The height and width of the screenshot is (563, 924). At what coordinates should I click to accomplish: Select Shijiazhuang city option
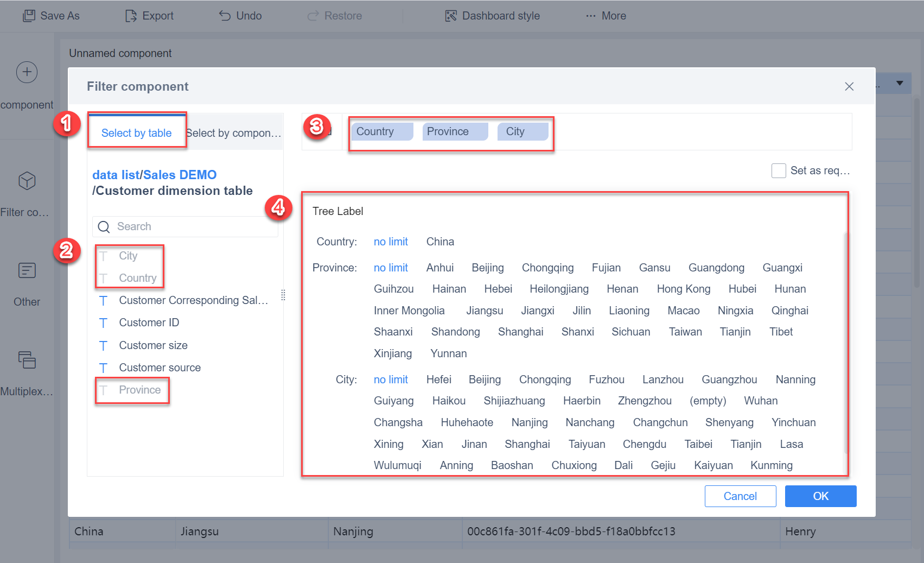514,401
